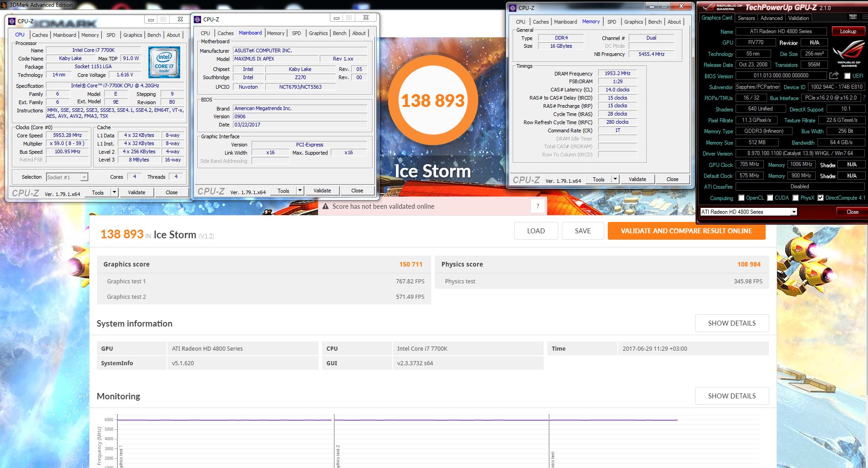Click the SAVE button in 3DMark
The image size is (868, 468).
(583, 231)
